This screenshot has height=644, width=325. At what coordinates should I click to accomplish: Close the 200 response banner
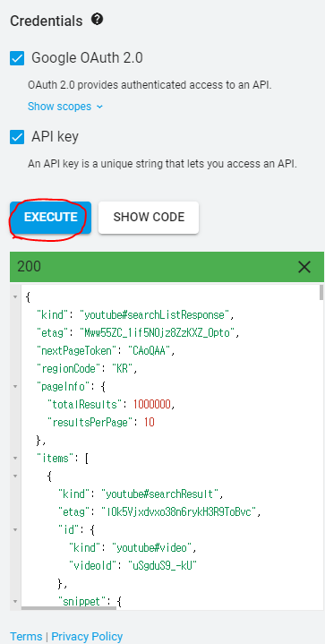tap(304, 267)
